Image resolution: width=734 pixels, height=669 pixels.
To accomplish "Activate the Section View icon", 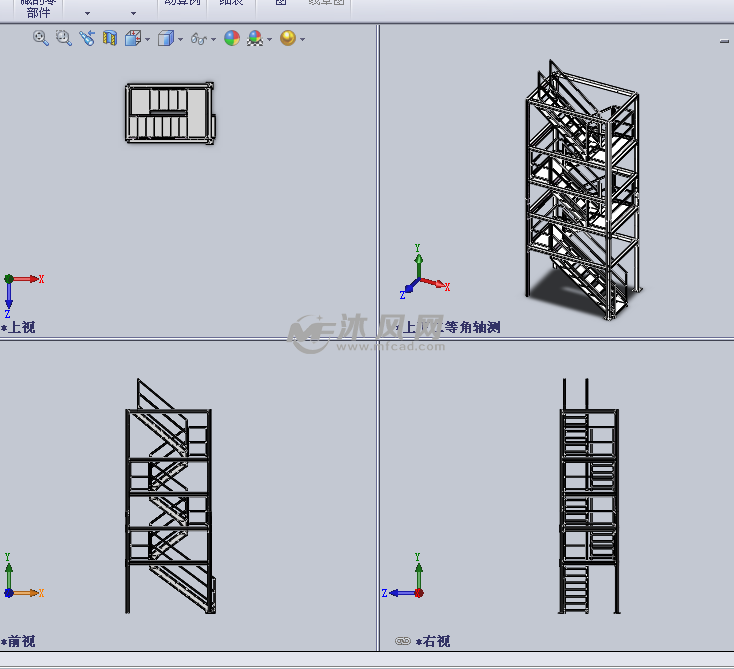I will pyautogui.click(x=110, y=38).
